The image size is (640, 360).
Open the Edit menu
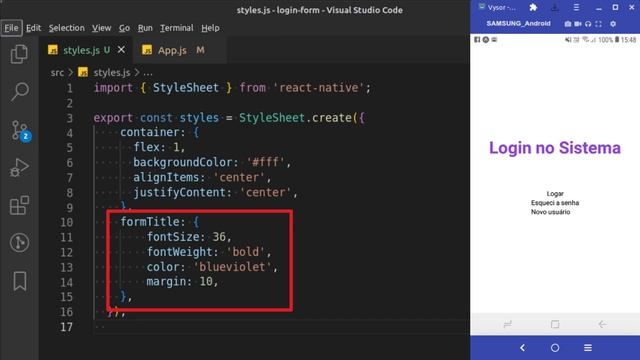click(x=33, y=28)
